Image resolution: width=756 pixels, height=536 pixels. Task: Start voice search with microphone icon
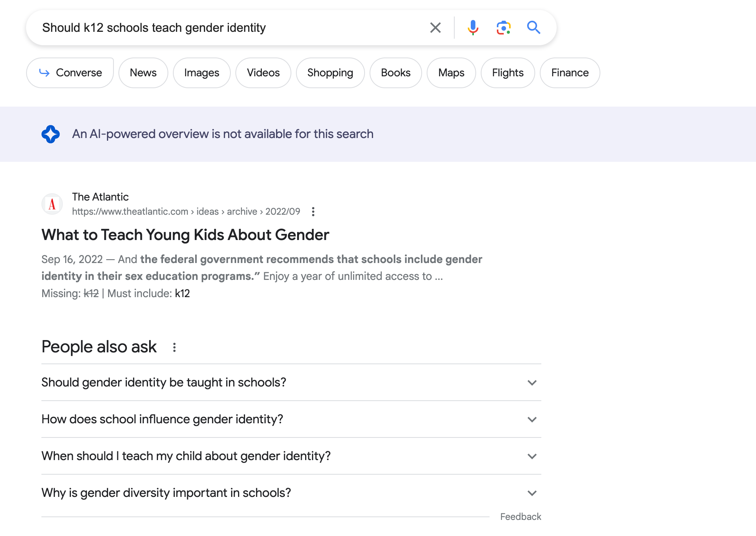[473, 28]
